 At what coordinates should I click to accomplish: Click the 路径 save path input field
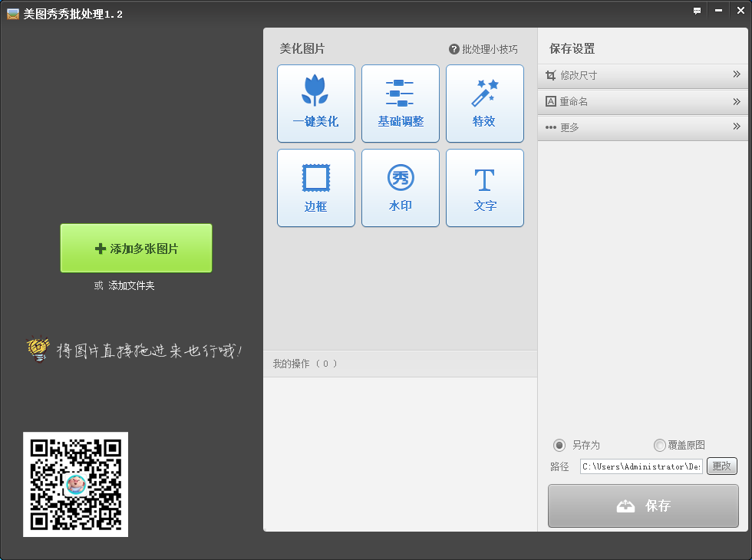[642, 466]
